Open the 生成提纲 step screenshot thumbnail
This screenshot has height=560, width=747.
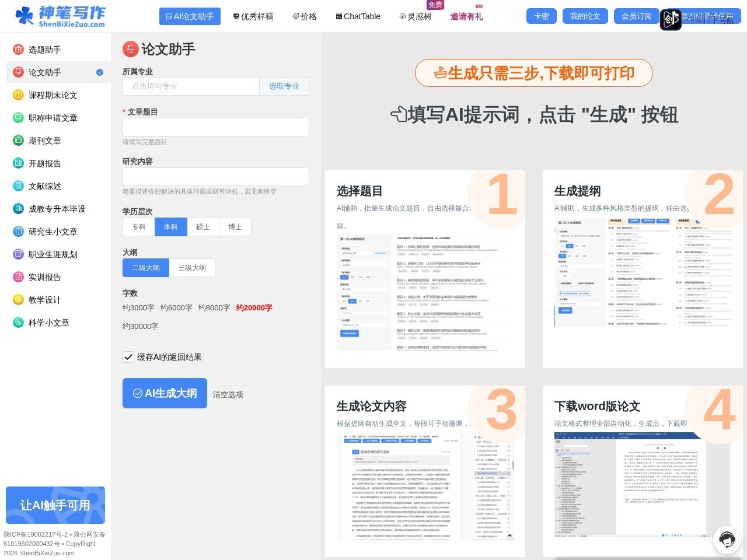point(643,272)
